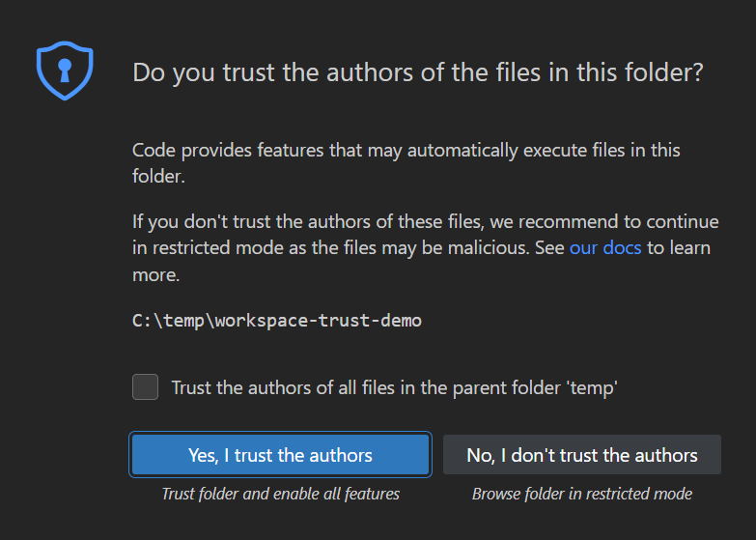This screenshot has width=756, height=540.
Task: Click the 'Browse folder in restricted mode' caption
Action: coord(581,494)
